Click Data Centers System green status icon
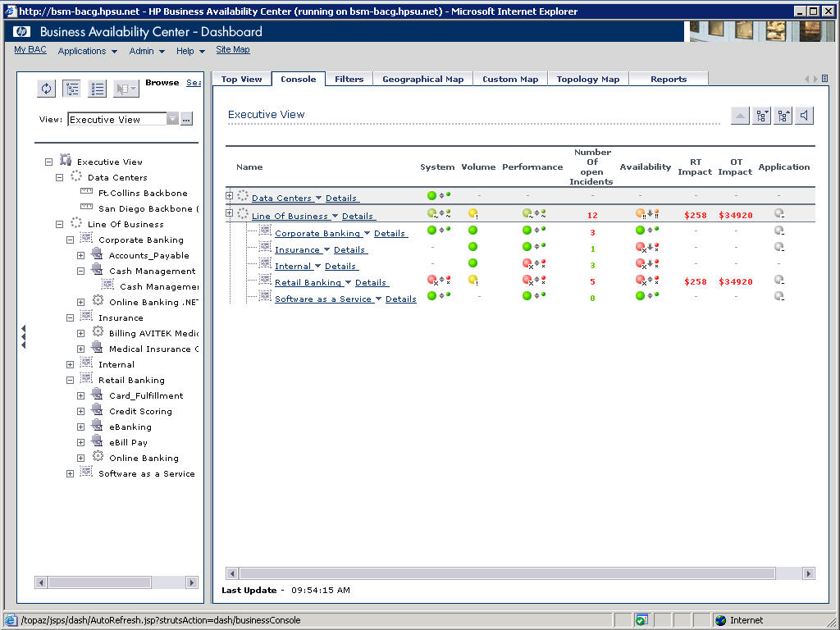 coord(431,195)
